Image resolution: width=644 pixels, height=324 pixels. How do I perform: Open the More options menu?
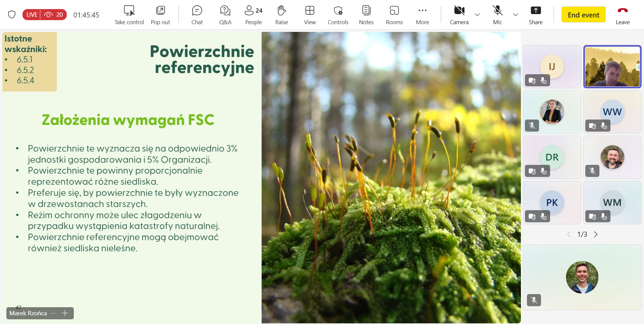coord(422,15)
